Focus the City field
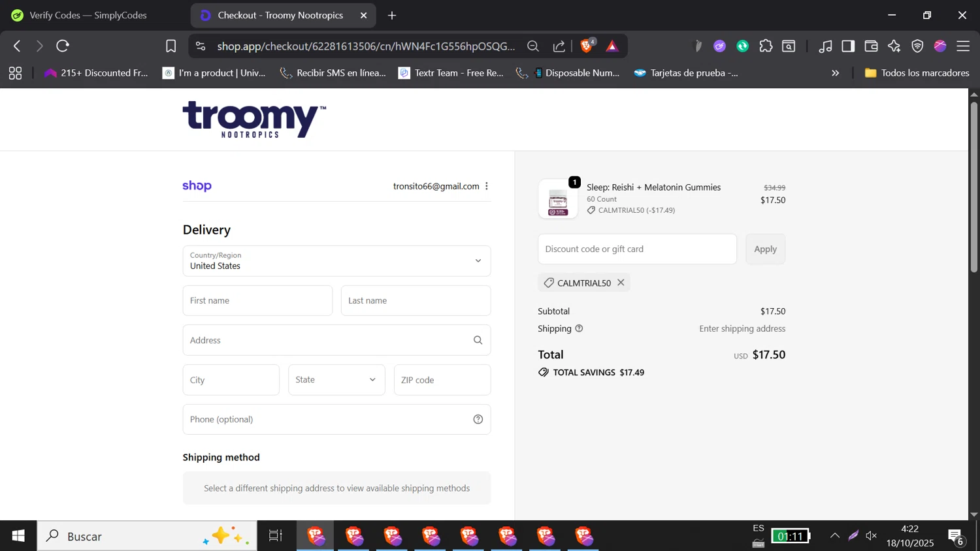980x551 pixels. (231, 380)
